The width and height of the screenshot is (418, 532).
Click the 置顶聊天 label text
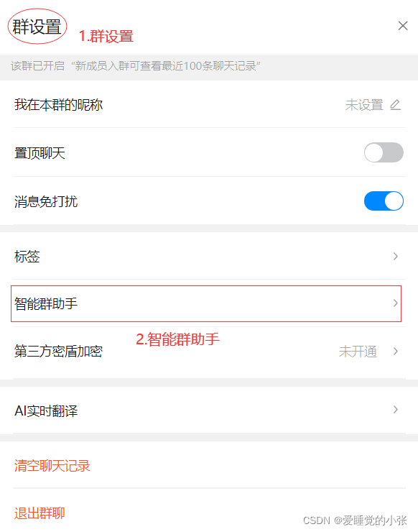tap(40, 153)
